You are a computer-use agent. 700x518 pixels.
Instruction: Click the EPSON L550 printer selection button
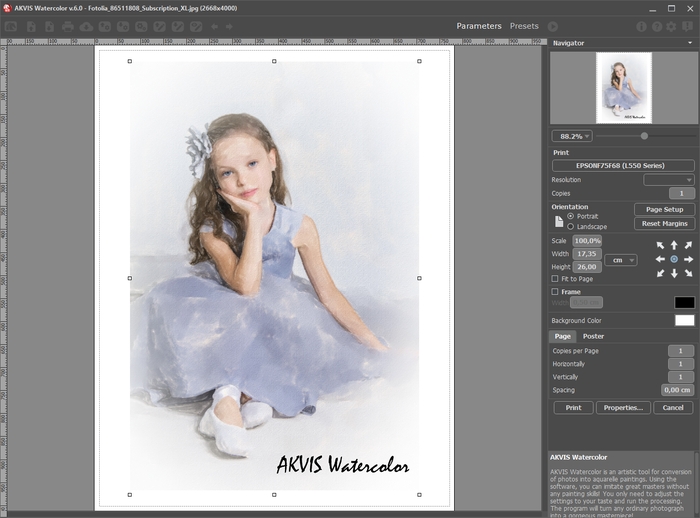click(623, 166)
